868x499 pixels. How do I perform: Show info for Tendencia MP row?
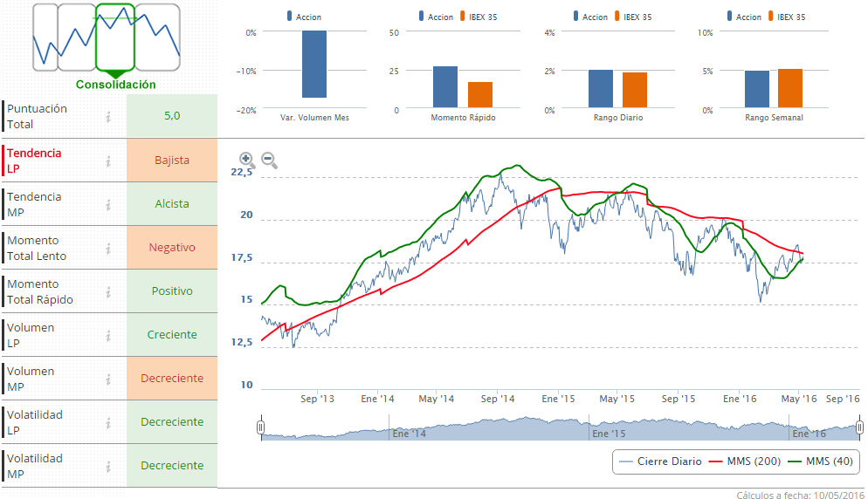109,204
